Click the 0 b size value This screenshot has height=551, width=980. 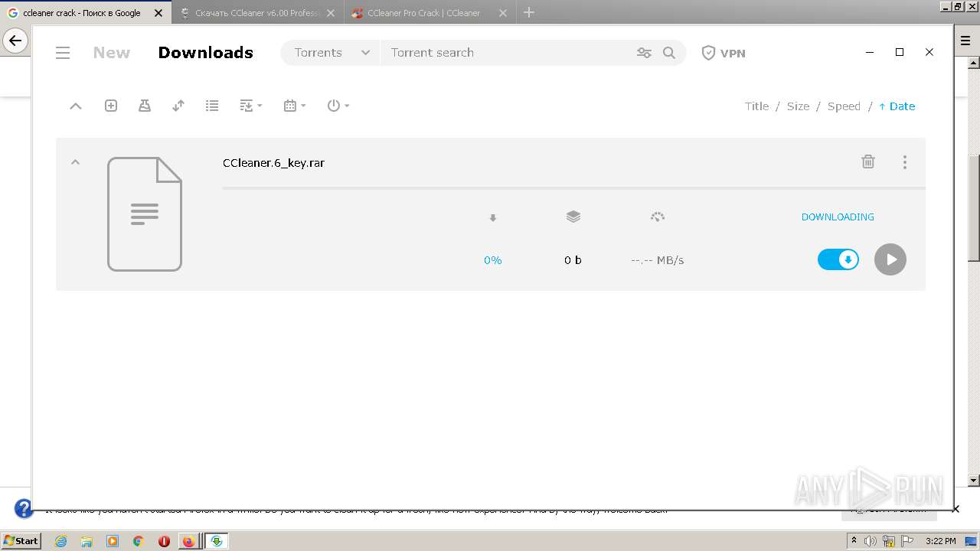coord(573,260)
